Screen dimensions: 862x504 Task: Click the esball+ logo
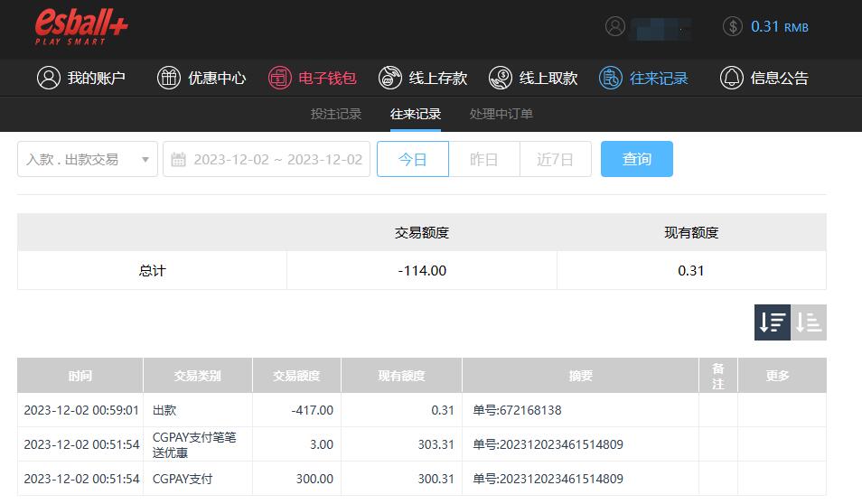81,27
